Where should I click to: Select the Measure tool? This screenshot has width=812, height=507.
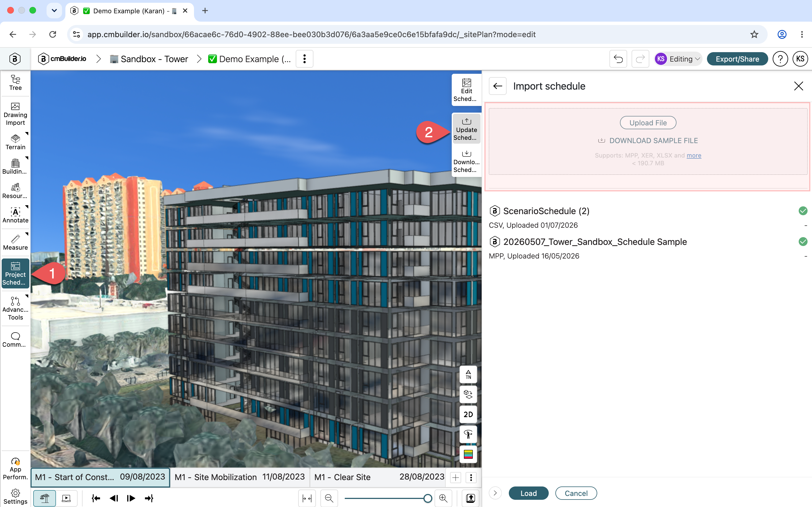(16, 242)
